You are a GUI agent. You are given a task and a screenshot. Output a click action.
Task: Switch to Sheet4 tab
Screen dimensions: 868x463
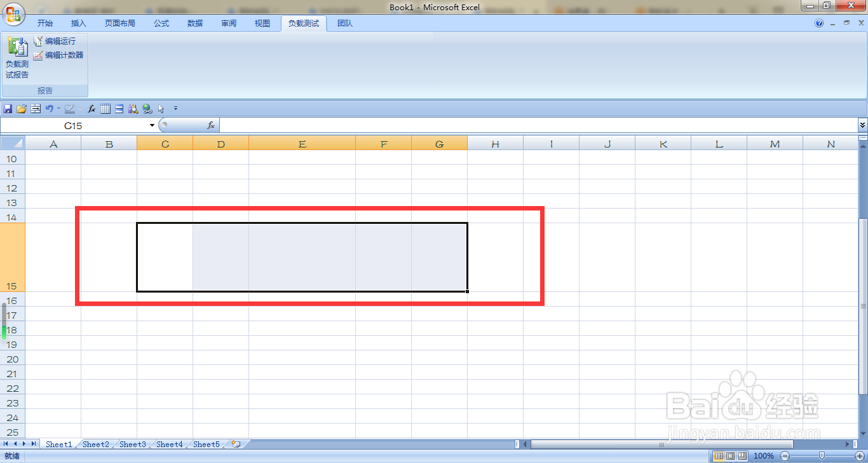tap(170, 444)
